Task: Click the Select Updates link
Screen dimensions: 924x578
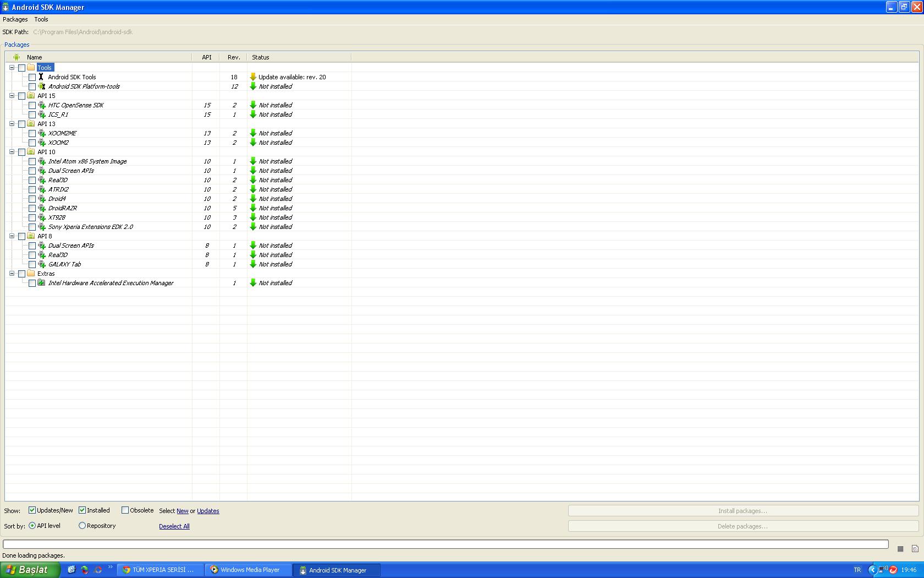Action: click(x=208, y=511)
